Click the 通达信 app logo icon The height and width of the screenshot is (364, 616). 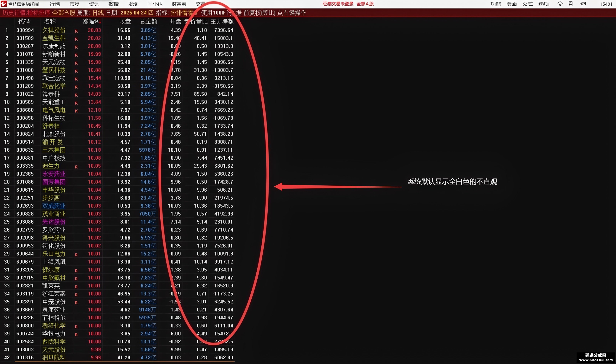(x=3, y=4)
